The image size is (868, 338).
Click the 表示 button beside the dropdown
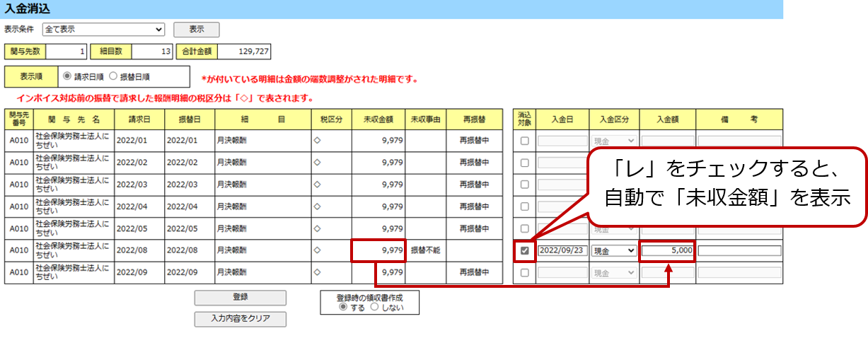pos(196,30)
